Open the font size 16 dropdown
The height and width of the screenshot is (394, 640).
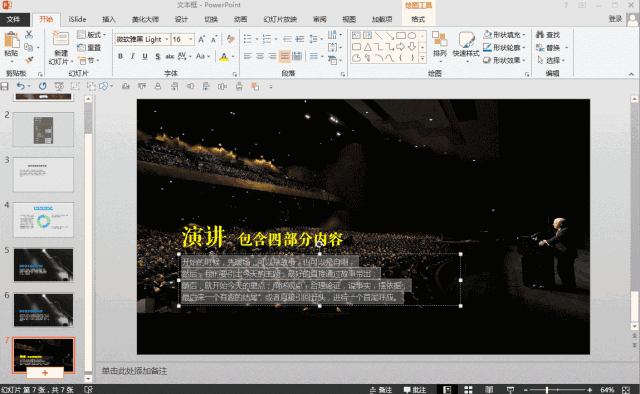pos(191,39)
